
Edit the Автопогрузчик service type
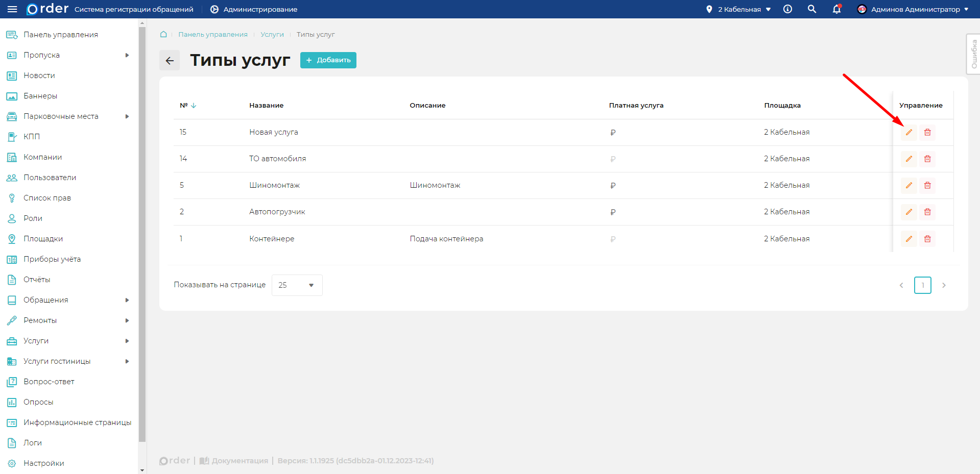coord(909,212)
